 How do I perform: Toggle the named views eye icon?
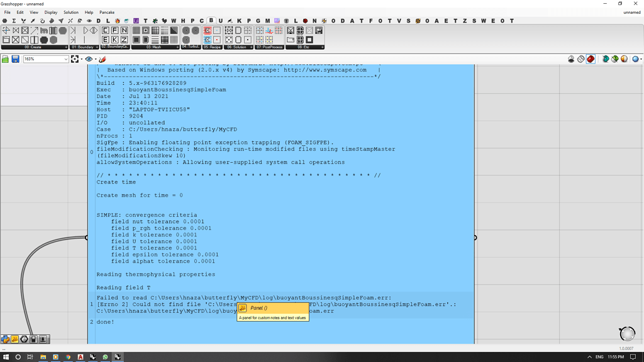pyautogui.click(x=89, y=59)
